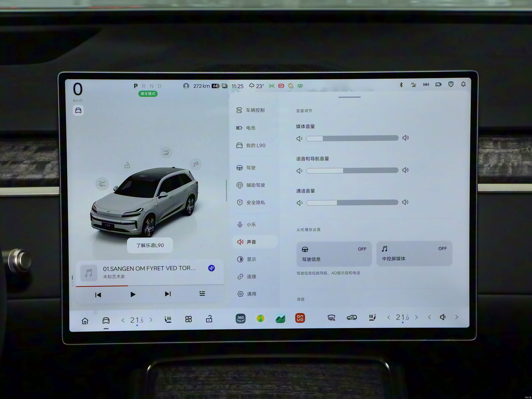Tap the charging port icon near car

pos(196,164)
